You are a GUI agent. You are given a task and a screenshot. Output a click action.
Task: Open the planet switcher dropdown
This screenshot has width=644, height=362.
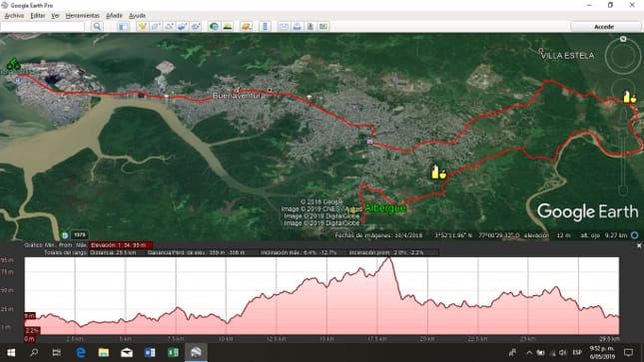tap(247, 27)
